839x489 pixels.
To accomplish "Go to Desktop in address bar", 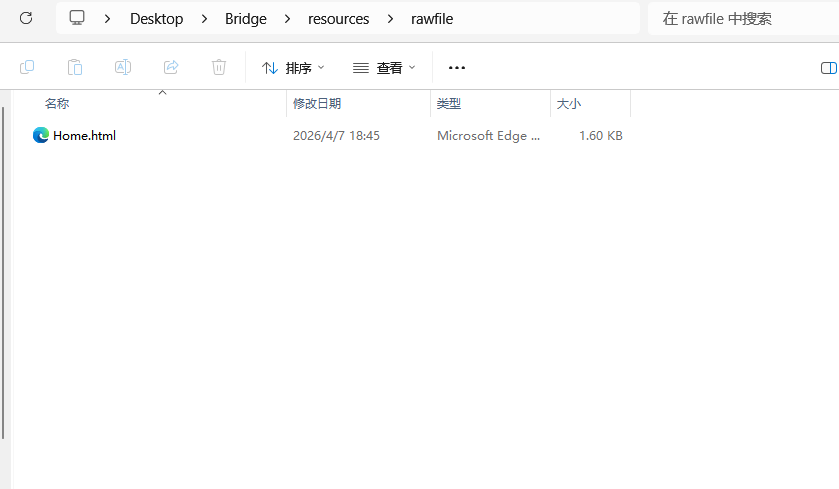I will (156, 19).
